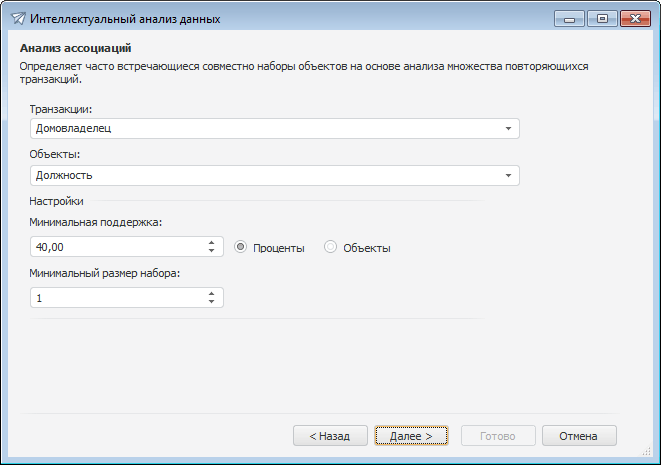This screenshot has width=661, height=465.
Task: Click the Далее button to proceed
Action: click(x=411, y=436)
